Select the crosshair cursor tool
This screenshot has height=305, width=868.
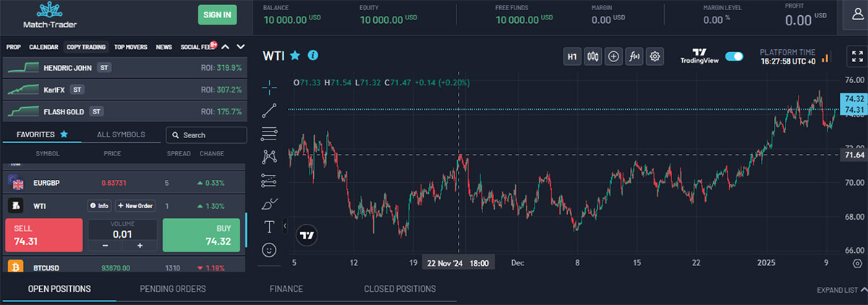click(270, 87)
